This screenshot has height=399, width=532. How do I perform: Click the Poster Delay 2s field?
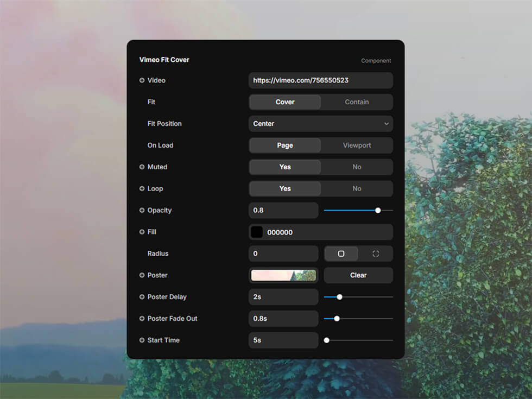point(283,297)
